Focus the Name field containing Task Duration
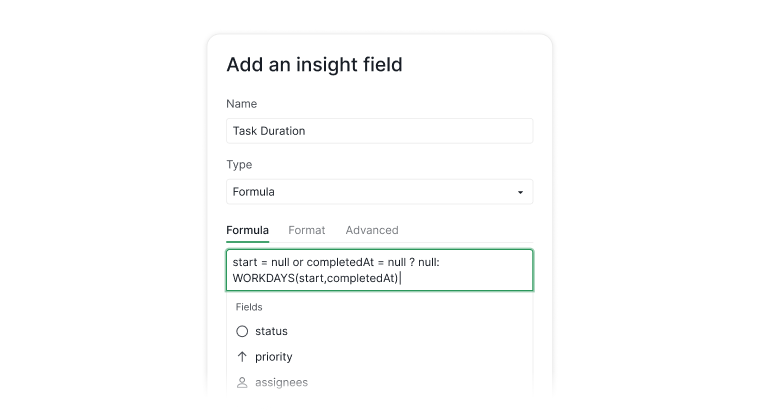Screen dimensions: 768x410 (x=379, y=131)
